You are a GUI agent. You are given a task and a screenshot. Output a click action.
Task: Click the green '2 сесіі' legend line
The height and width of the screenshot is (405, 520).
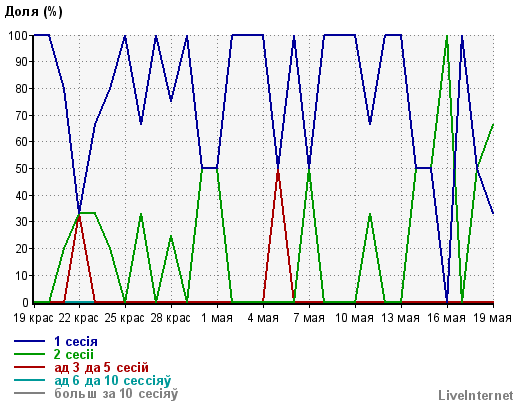[29, 354]
